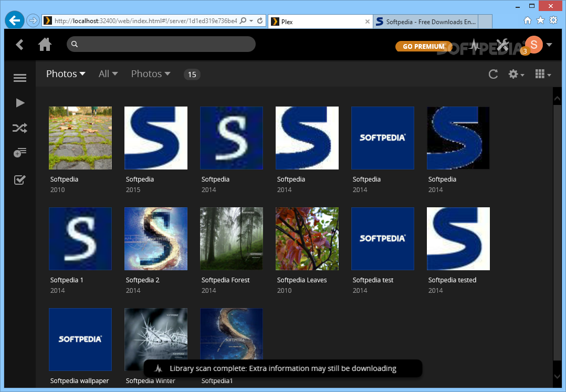Click the GO PREMIUM button
The width and height of the screenshot is (566, 392).
[x=423, y=47]
